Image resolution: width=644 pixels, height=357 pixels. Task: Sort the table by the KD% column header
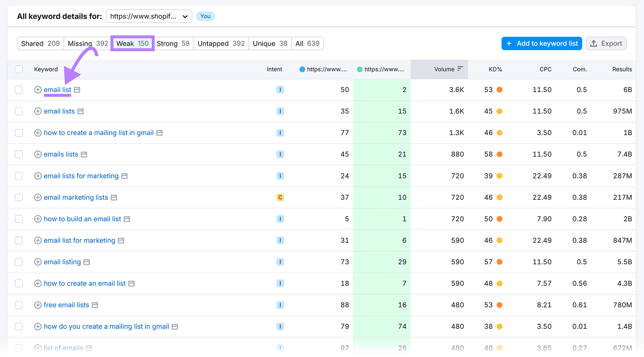(x=495, y=69)
